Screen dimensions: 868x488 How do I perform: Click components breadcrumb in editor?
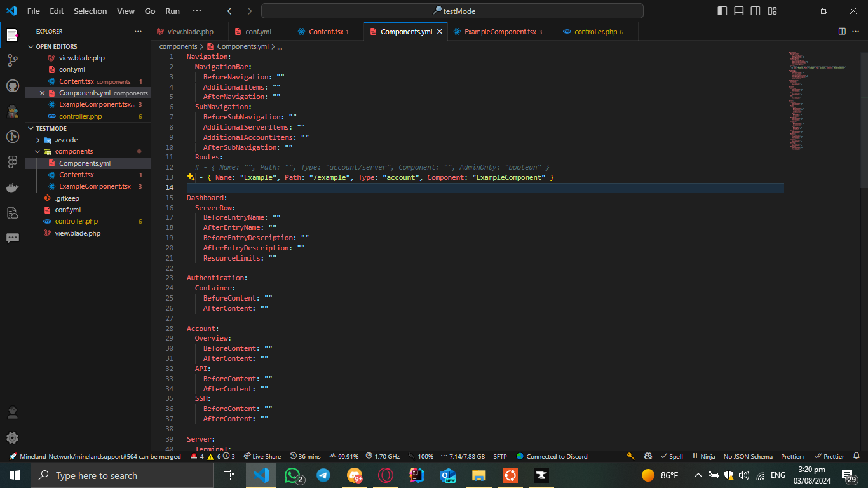point(178,46)
